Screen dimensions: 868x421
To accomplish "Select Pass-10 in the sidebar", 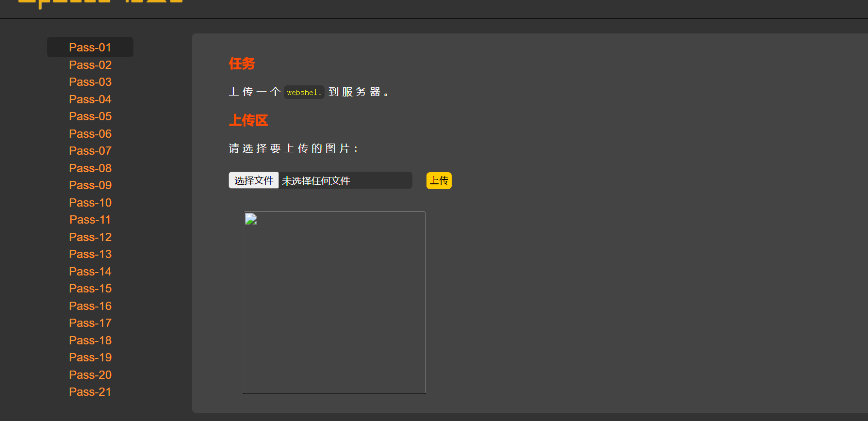I will pos(90,203).
